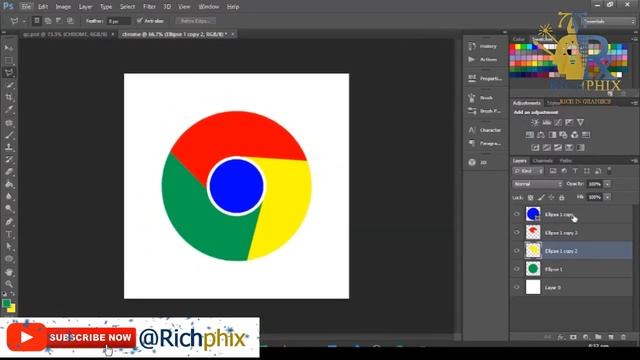Click the foreground green color swatch

tap(6, 303)
